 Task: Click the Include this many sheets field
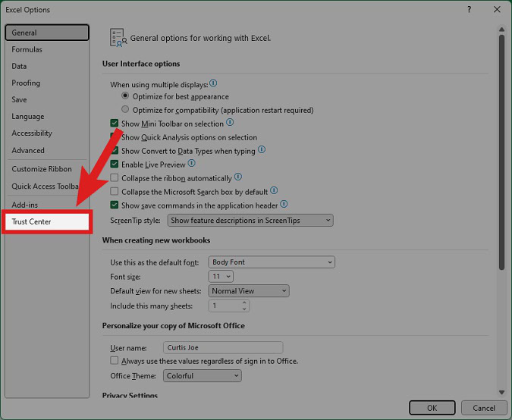(229, 306)
